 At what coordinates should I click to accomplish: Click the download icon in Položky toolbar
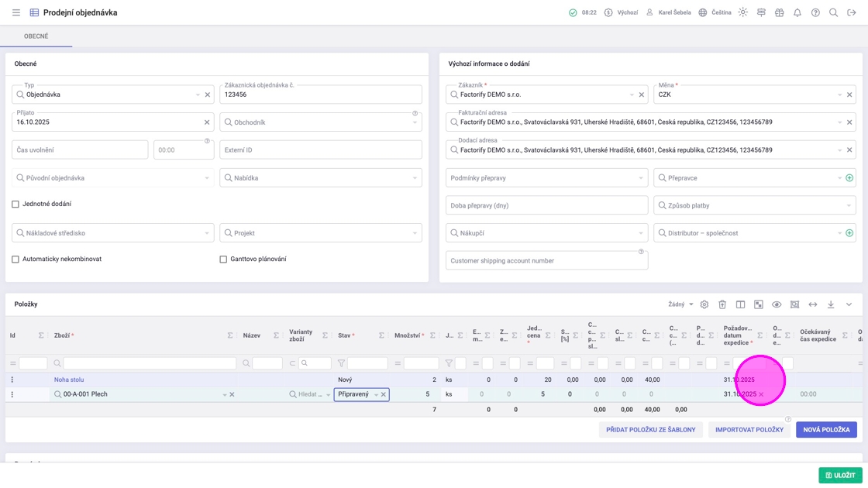[831, 304]
